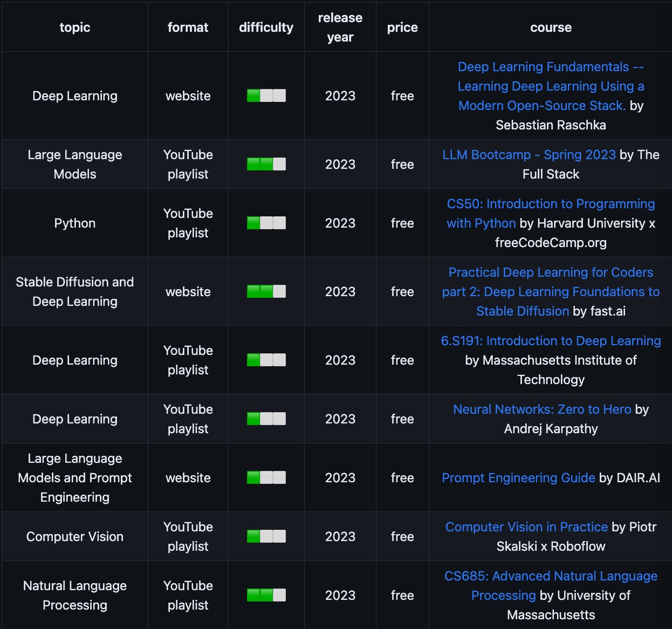The height and width of the screenshot is (629, 672).
Task: Open Prompt Engineering Guide link
Action: (518, 478)
